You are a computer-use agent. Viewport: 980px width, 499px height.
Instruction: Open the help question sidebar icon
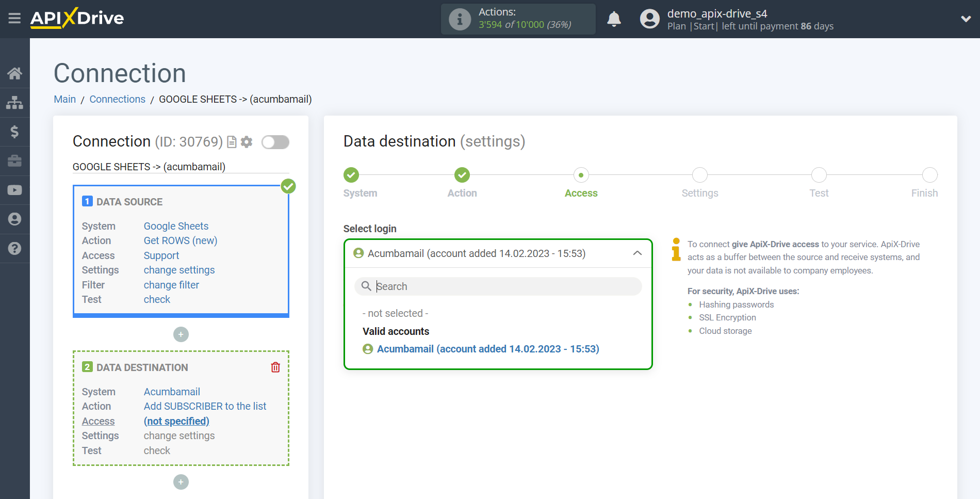pos(14,248)
